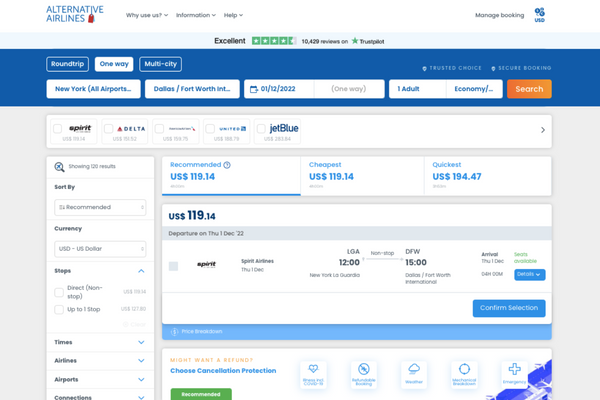600x400 pixels.
Task: Clear the Stops filter
Action: (x=134, y=325)
